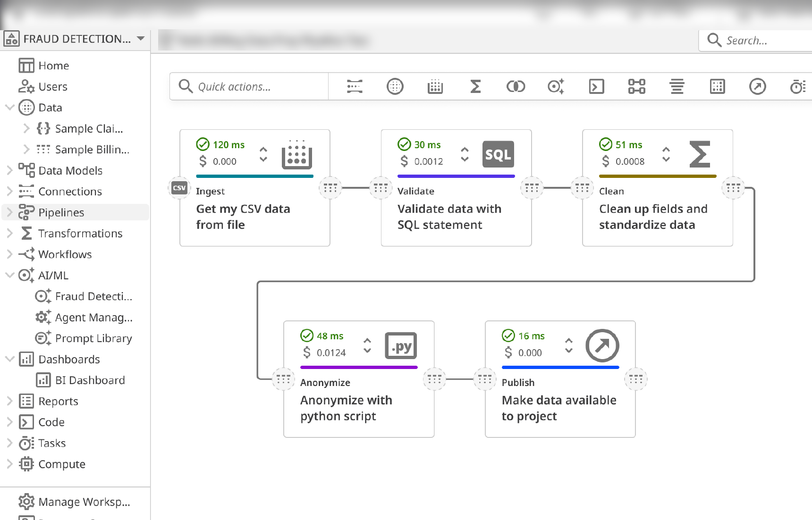Open BI Dashboard in the sidebar
Viewport: 812px width, 520px height.
click(x=81, y=380)
